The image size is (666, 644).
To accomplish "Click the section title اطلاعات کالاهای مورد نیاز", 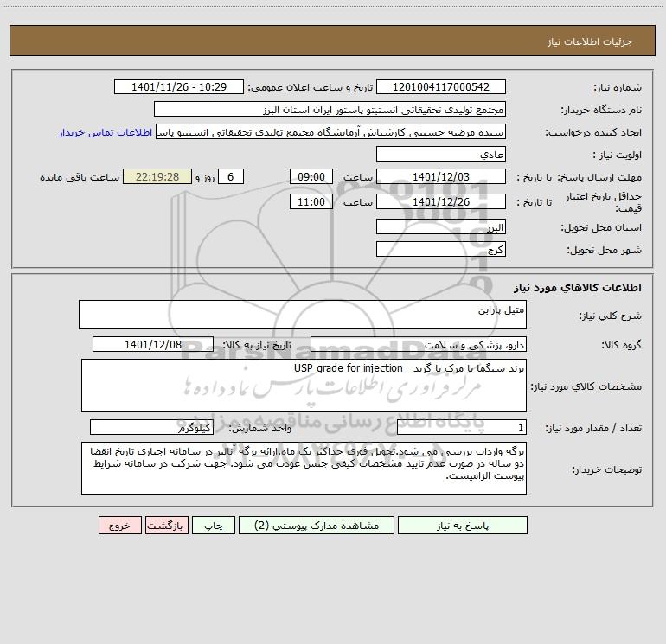I will [x=578, y=288].
